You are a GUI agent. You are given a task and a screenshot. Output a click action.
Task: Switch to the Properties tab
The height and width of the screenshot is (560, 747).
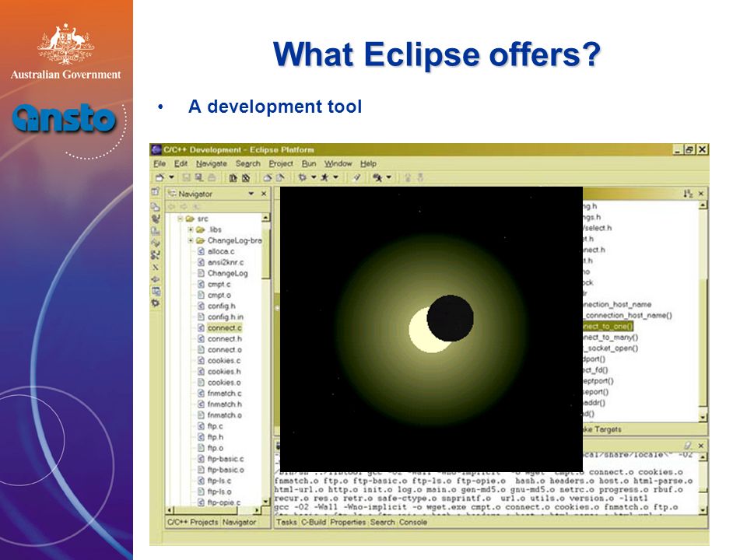point(348,523)
